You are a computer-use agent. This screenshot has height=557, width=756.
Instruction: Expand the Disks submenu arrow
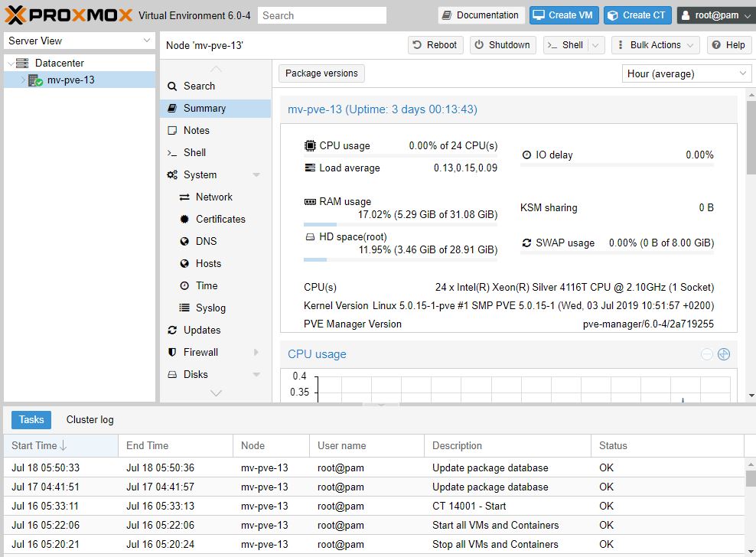click(256, 375)
